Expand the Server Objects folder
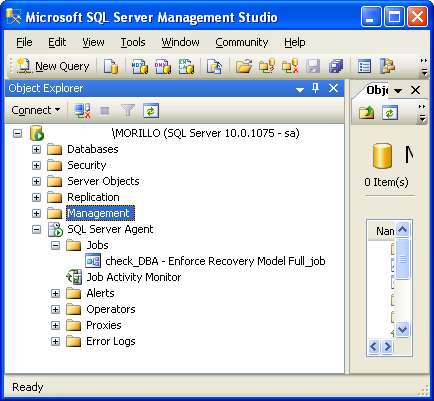Viewport: 434px width, 401px height. 36,182
